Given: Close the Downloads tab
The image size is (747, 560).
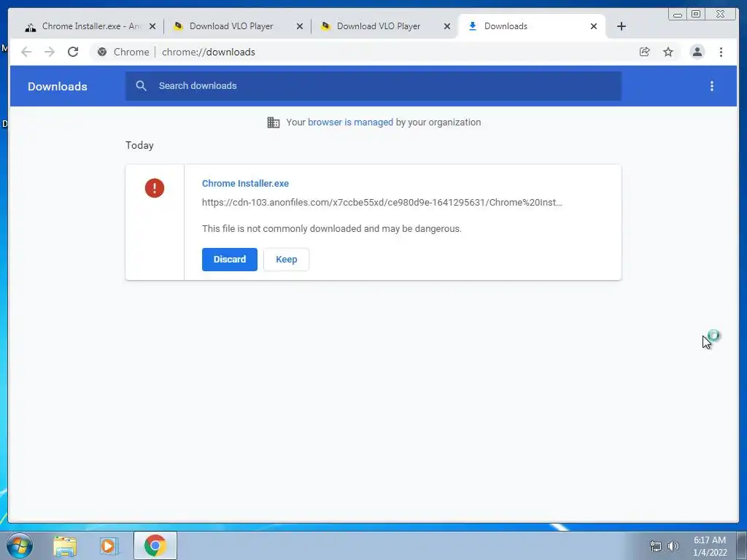Looking at the screenshot, I should [594, 26].
